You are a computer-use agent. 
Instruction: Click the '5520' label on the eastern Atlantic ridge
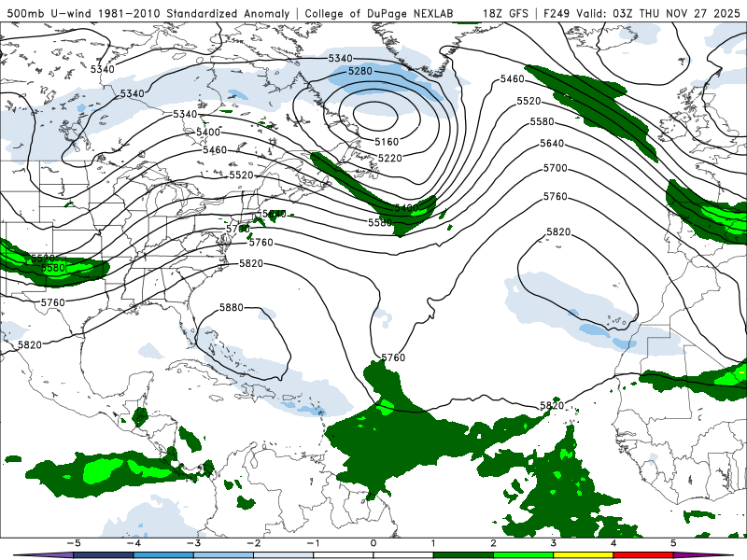pos(529,101)
